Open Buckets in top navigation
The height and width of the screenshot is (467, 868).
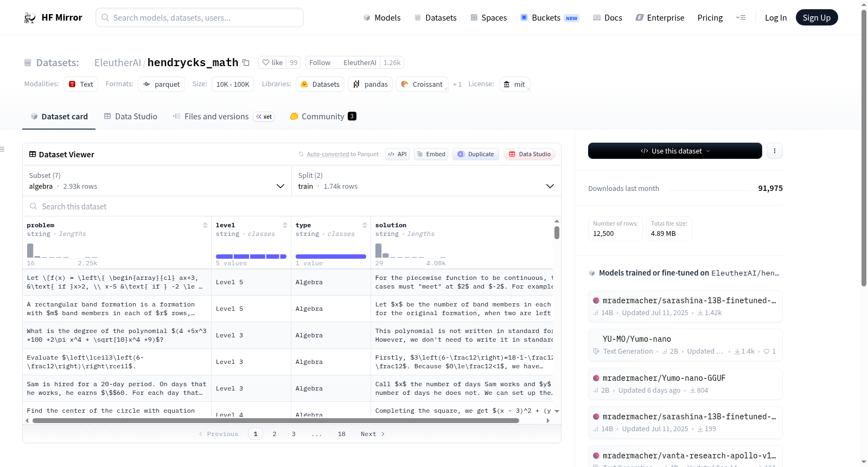click(x=550, y=18)
